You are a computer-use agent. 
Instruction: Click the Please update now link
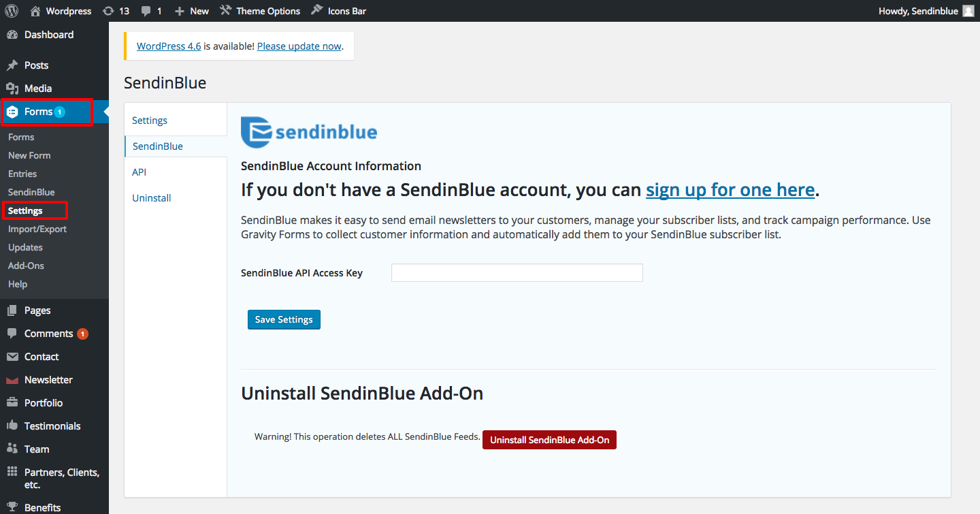coord(299,46)
